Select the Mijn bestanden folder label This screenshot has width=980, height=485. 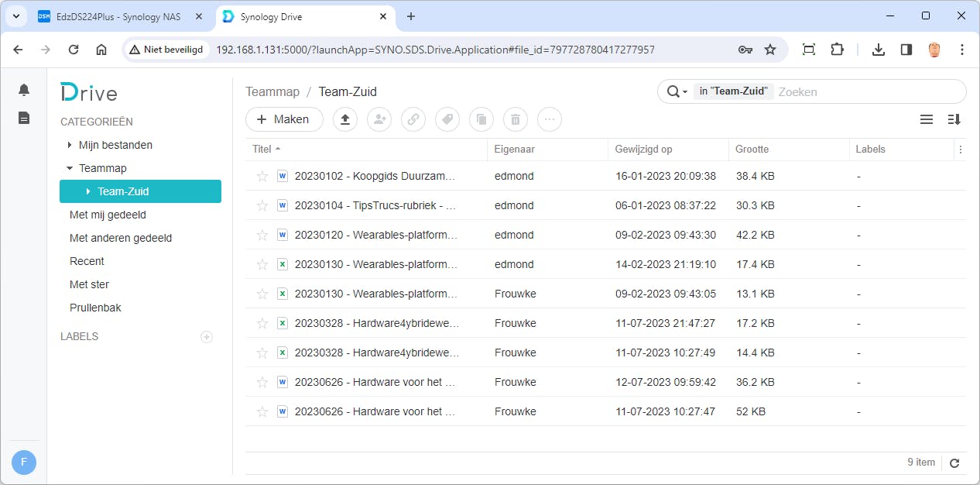(x=115, y=145)
